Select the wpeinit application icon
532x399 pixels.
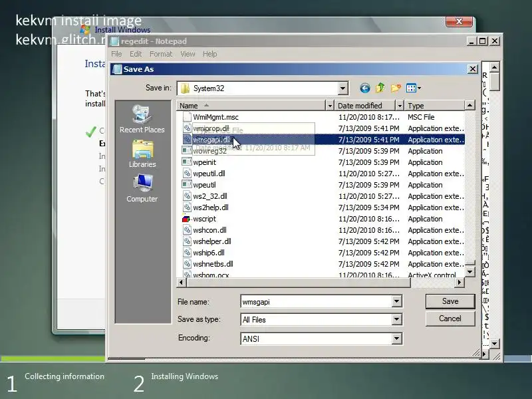tap(187, 162)
